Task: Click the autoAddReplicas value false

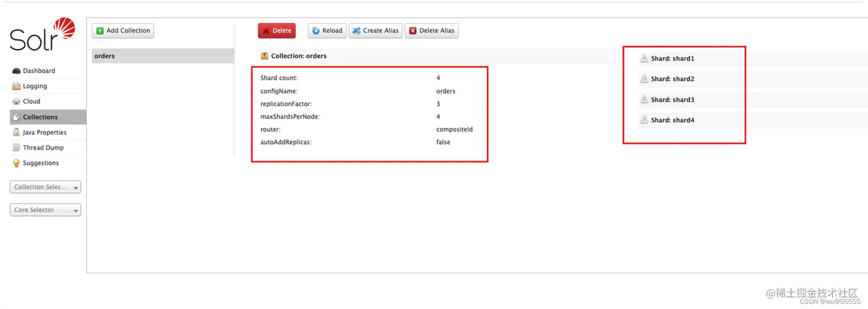Action: pyautogui.click(x=443, y=142)
